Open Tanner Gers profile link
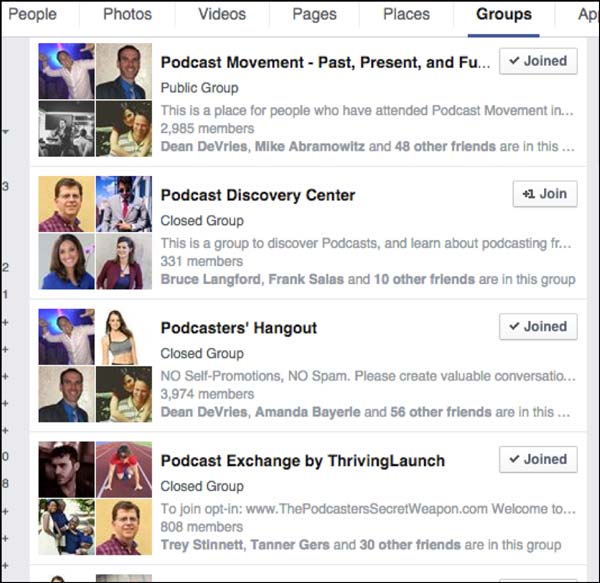 [290, 544]
